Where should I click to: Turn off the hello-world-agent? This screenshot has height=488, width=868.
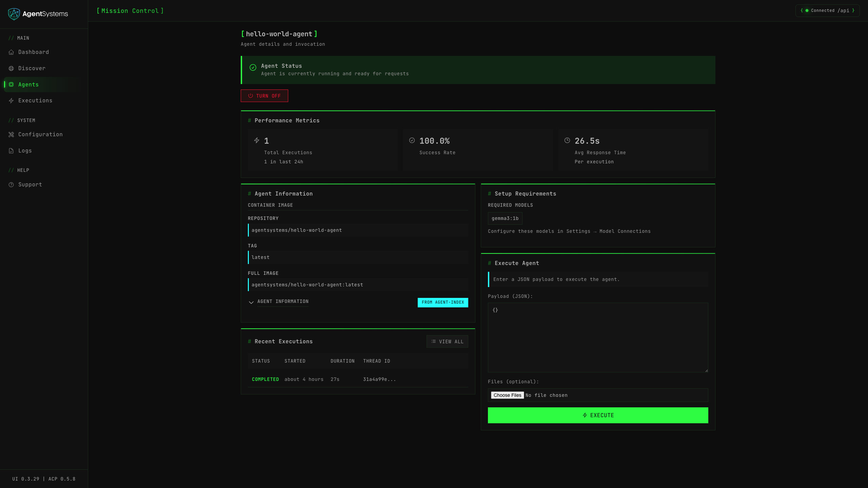[264, 96]
